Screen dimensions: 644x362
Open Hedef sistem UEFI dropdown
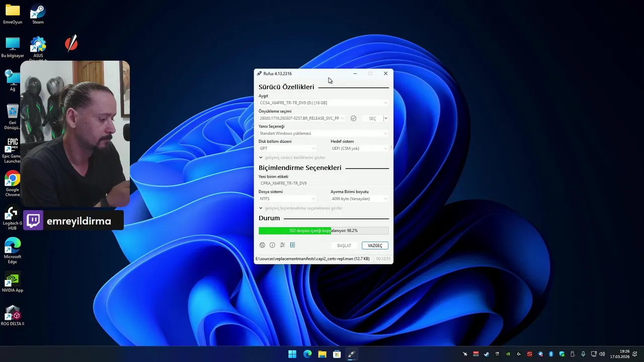pos(359,148)
